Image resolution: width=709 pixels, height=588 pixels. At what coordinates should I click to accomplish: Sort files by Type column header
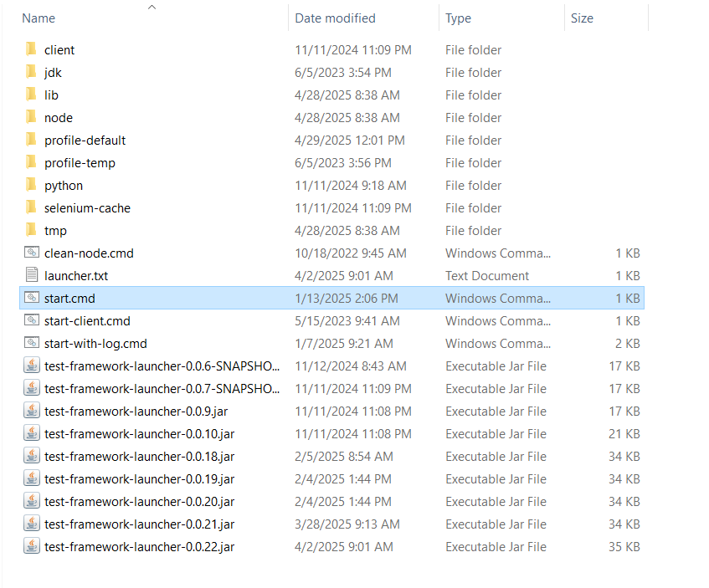[x=458, y=18]
